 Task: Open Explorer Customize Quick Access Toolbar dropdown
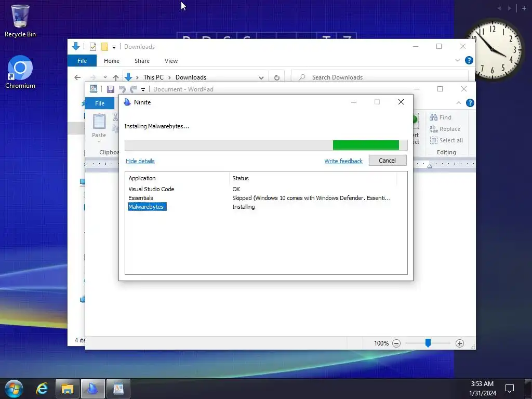[114, 47]
